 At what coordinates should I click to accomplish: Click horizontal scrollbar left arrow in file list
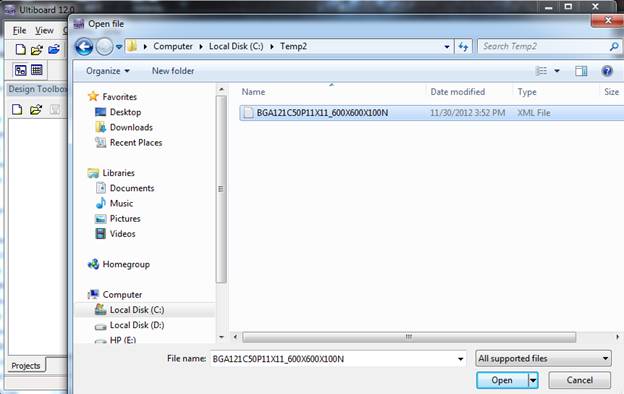pyautogui.click(x=235, y=337)
